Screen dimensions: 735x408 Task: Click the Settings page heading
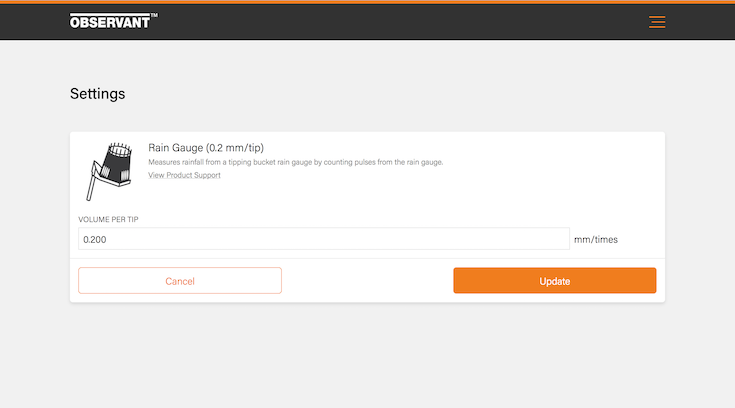[x=98, y=94]
